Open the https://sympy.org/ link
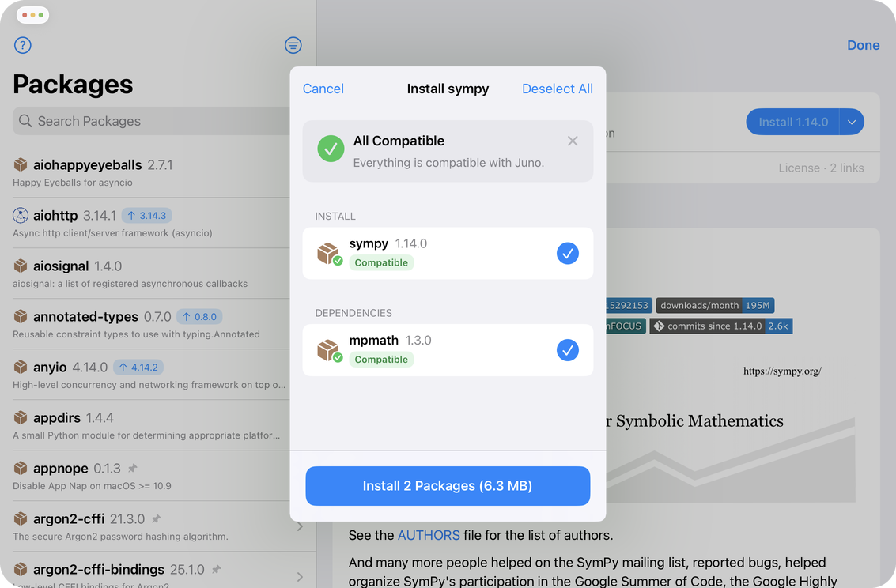896x588 pixels. pos(781,371)
